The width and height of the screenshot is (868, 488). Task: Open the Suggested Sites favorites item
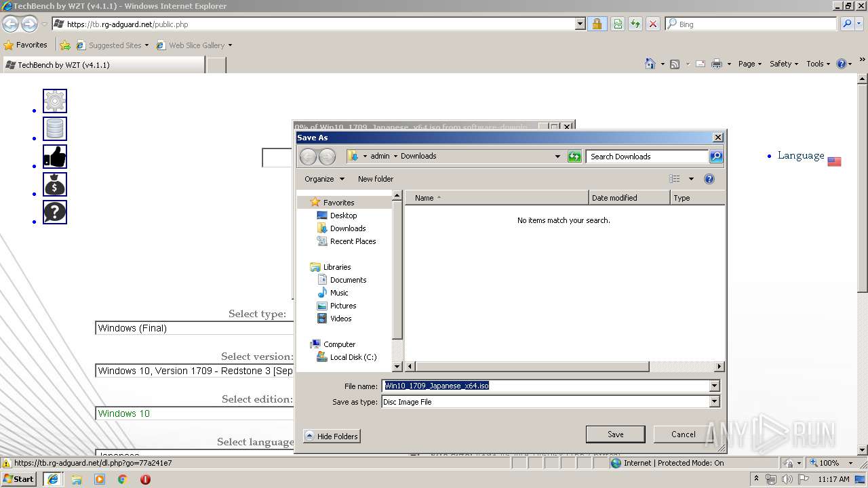(x=112, y=45)
